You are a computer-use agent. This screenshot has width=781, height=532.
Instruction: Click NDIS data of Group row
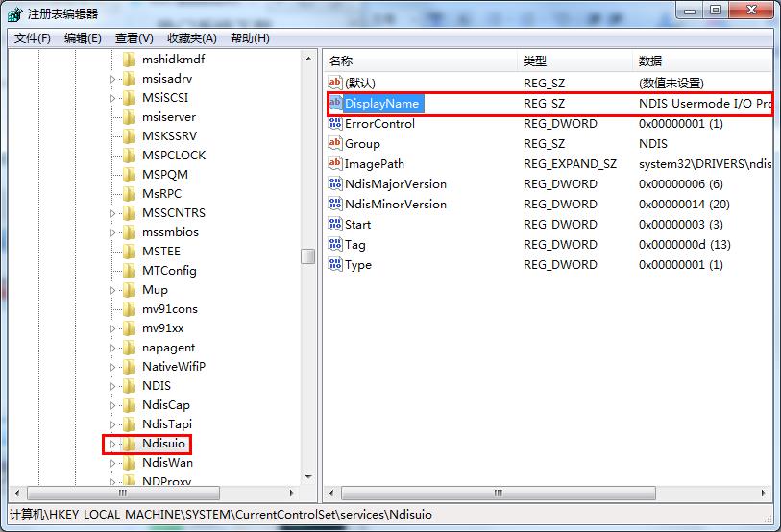click(x=653, y=143)
